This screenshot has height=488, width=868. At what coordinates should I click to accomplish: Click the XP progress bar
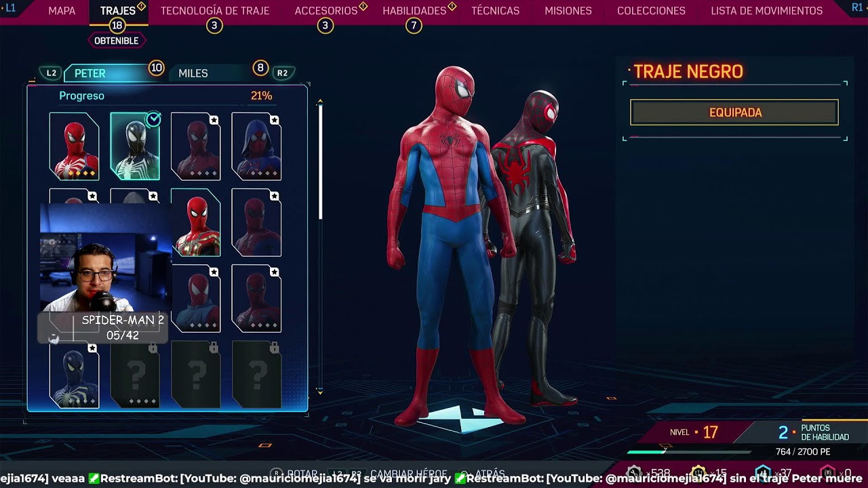[x=689, y=451]
